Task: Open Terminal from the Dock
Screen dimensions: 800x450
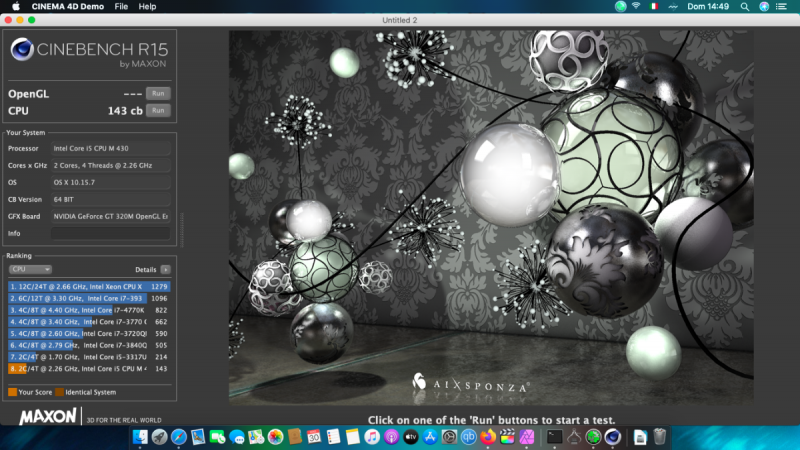Action: coord(554,437)
